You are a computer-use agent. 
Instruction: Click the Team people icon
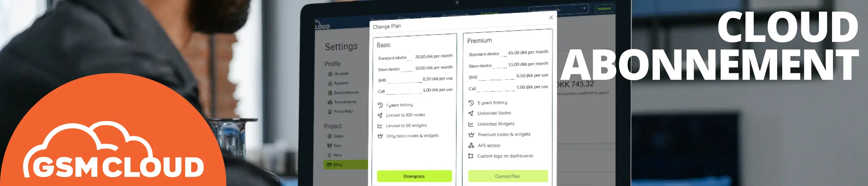coord(329,146)
